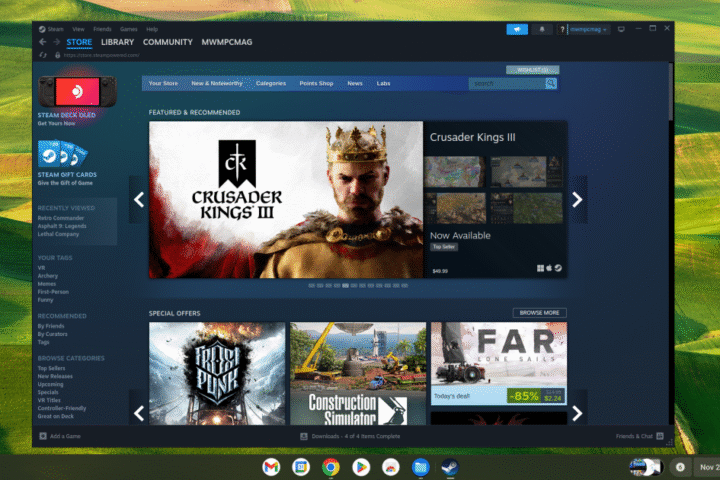Show the next featured game
This screenshot has height=480, width=720.
pos(577,199)
